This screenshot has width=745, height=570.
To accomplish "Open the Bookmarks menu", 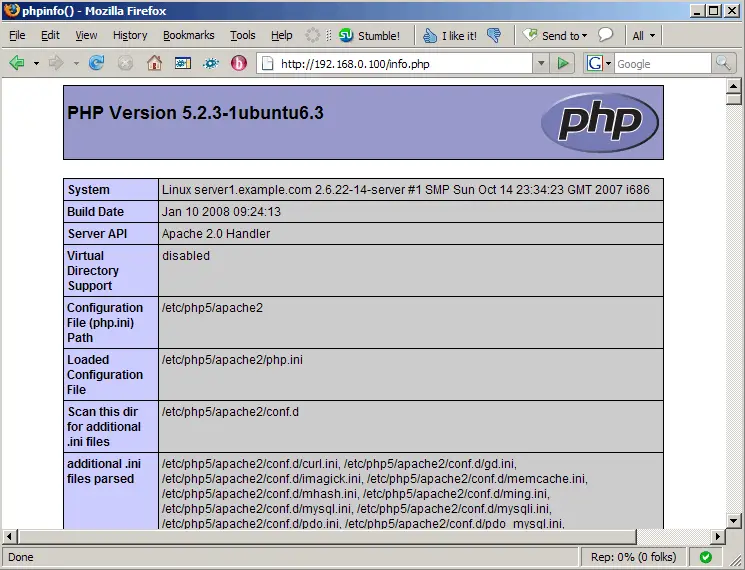I will click(x=189, y=35).
